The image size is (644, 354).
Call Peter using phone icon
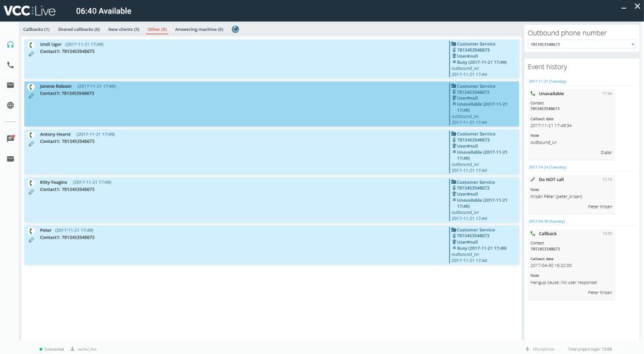(x=31, y=231)
